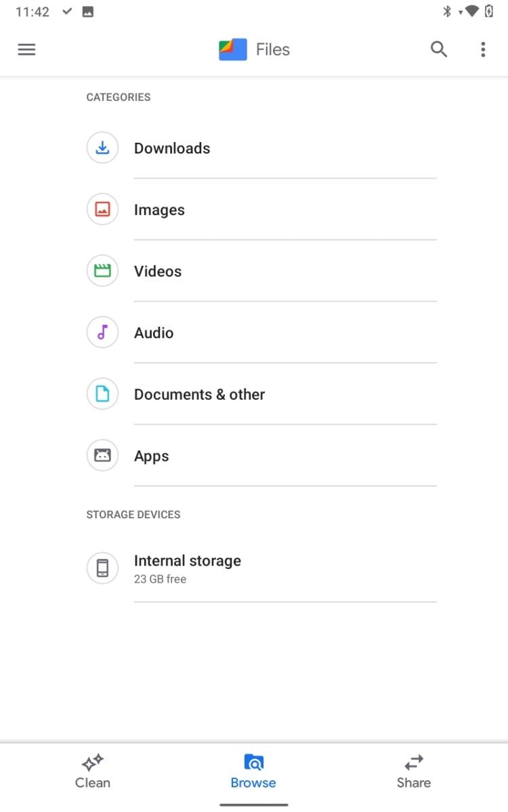Tap the search magnifier icon

439,49
